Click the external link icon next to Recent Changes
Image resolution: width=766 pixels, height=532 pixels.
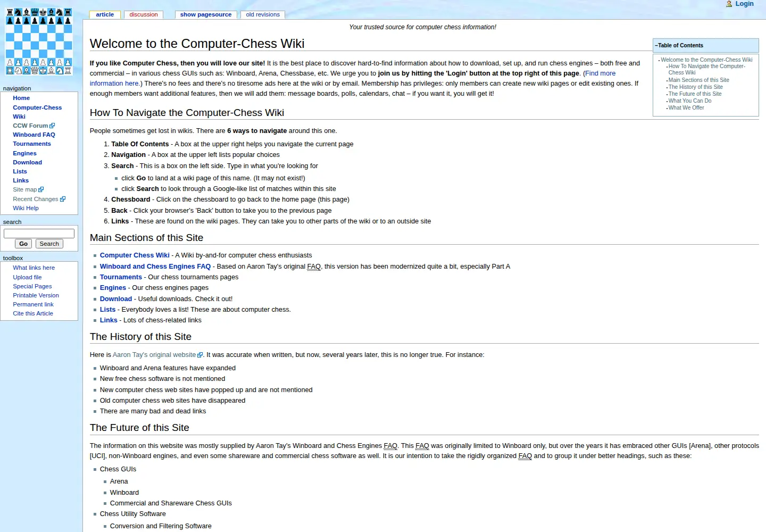point(63,199)
